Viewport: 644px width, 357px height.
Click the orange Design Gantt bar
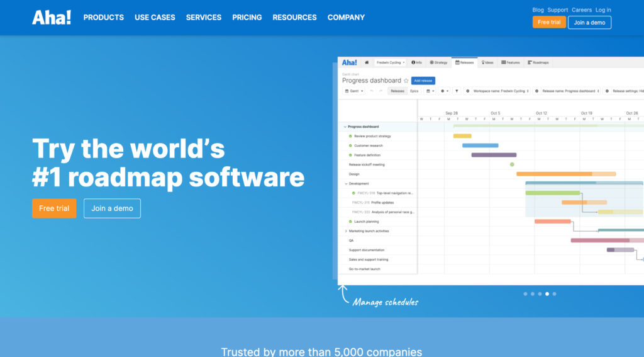566,174
